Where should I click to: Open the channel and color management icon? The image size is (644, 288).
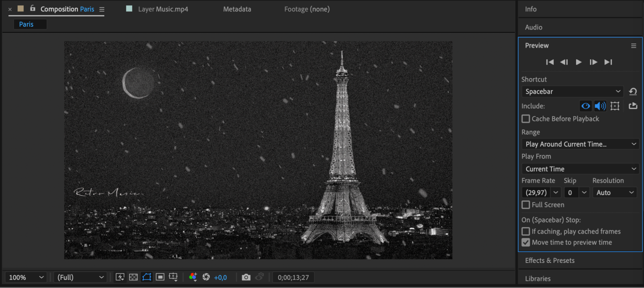coord(193,277)
